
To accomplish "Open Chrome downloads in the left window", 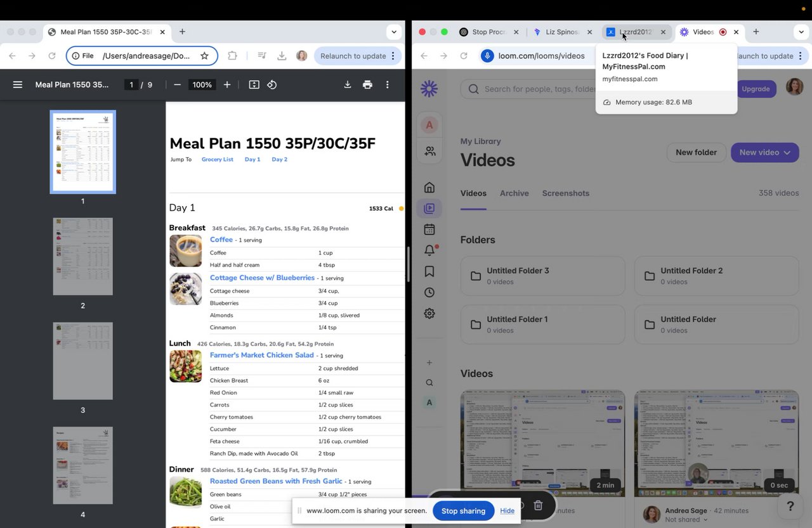I will point(282,56).
